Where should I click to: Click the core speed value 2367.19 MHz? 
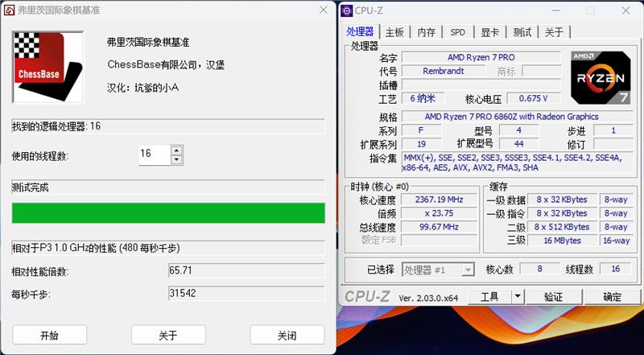click(439, 200)
